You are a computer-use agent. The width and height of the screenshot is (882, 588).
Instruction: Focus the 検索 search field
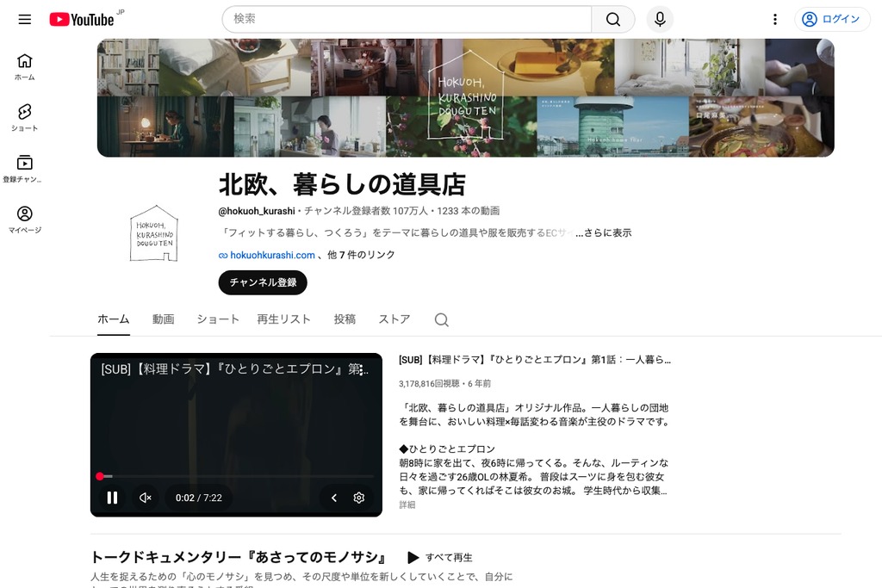coord(407,19)
